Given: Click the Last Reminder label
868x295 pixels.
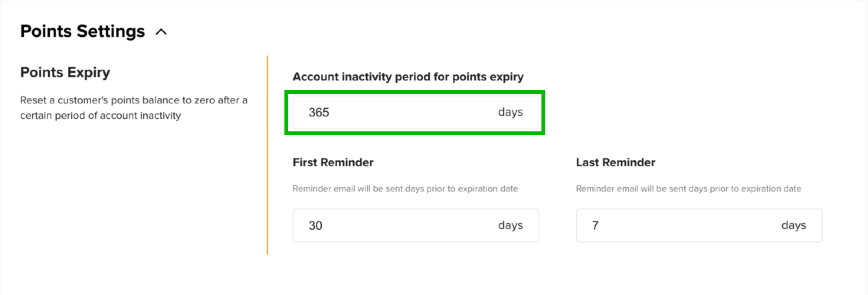Looking at the screenshot, I should (615, 162).
